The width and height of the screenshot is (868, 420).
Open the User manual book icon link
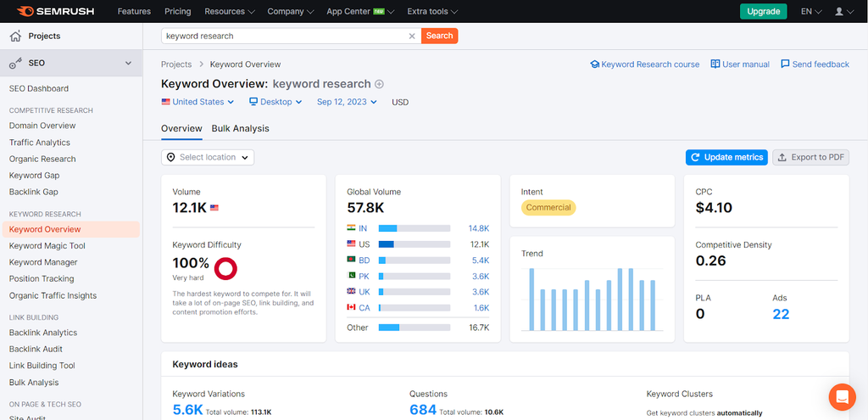click(715, 64)
